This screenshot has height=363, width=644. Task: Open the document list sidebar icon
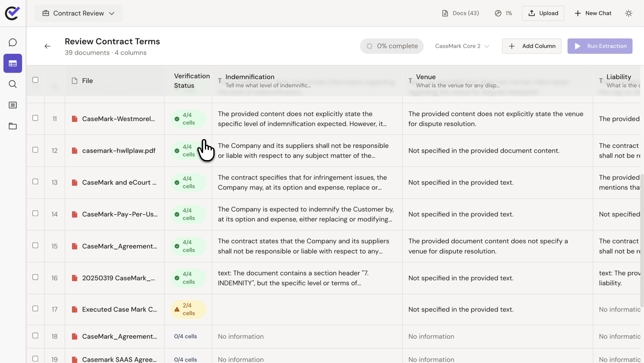pyautogui.click(x=12, y=105)
